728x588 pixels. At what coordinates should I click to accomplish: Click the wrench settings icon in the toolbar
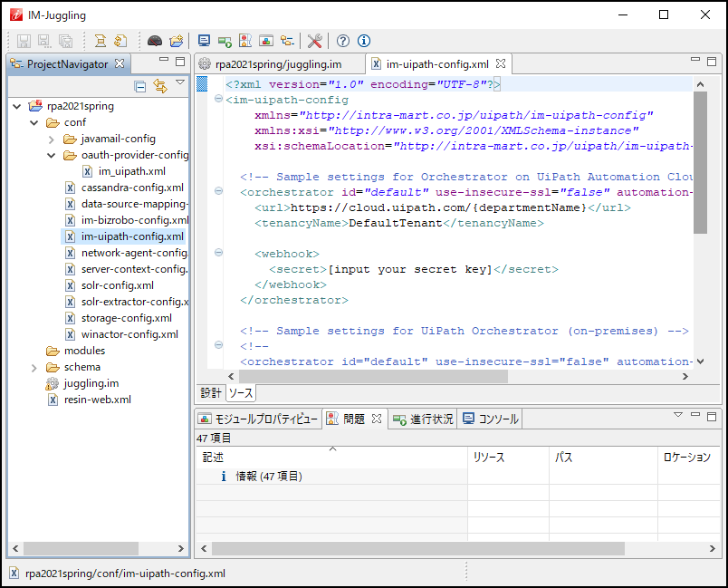pyautogui.click(x=315, y=41)
